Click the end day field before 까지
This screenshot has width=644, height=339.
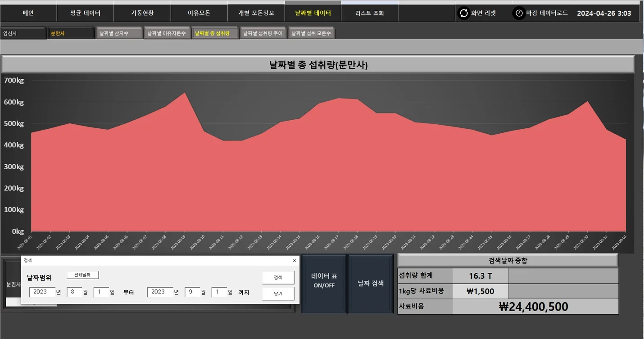click(219, 292)
